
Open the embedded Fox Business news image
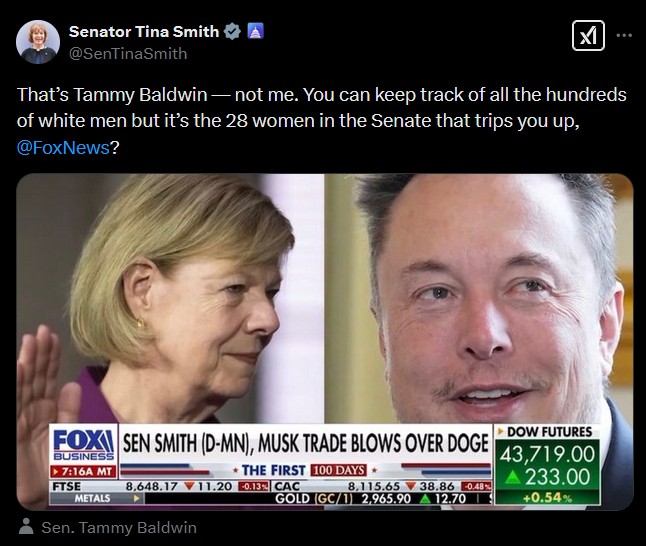(x=325, y=342)
